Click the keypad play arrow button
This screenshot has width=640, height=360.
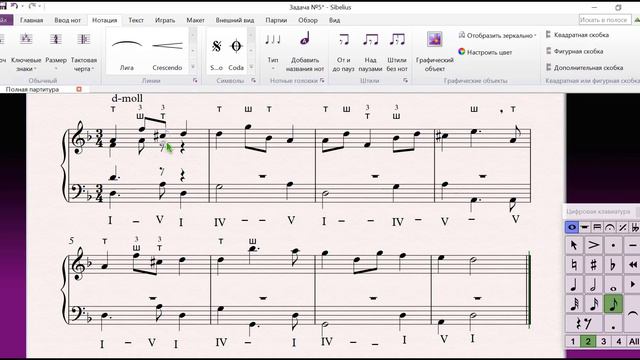click(632, 284)
